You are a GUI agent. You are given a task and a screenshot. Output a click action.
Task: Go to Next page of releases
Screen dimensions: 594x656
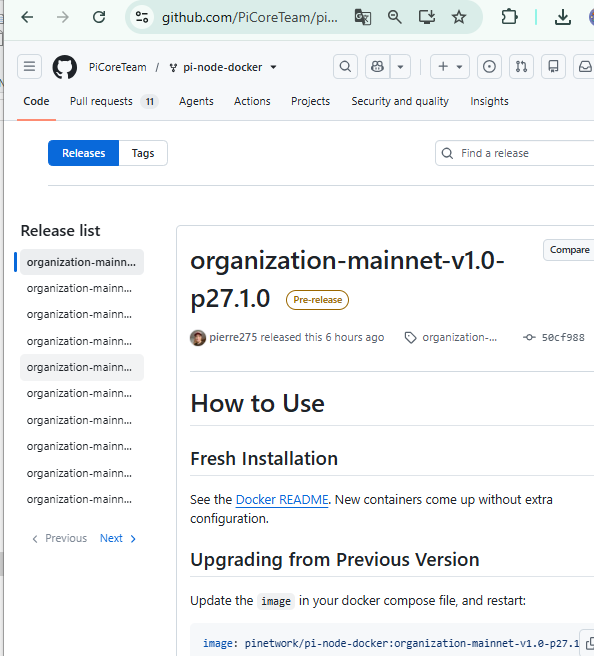tap(118, 538)
